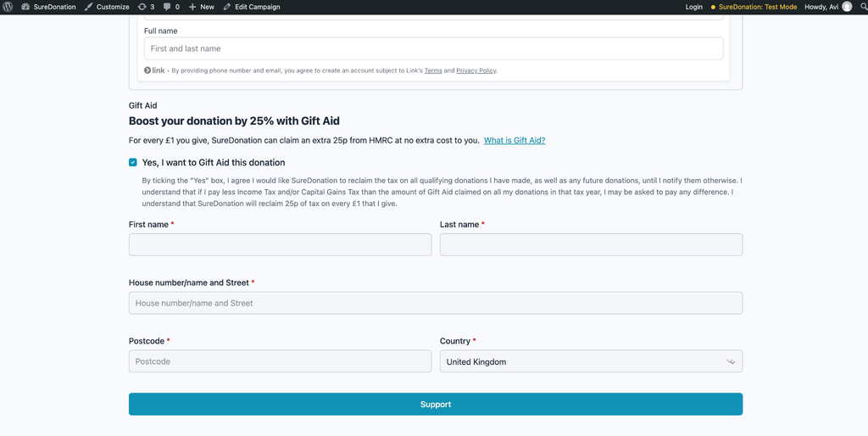Click House number/name and Street field

coord(436,303)
